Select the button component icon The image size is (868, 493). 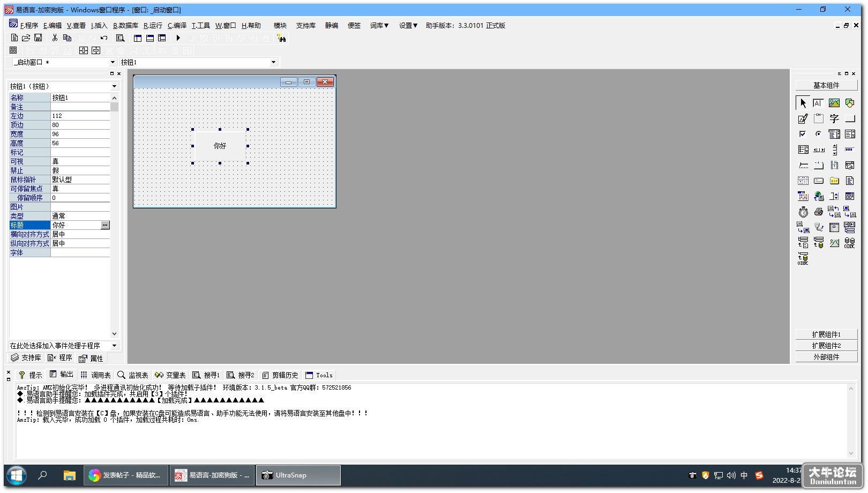click(850, 118)
